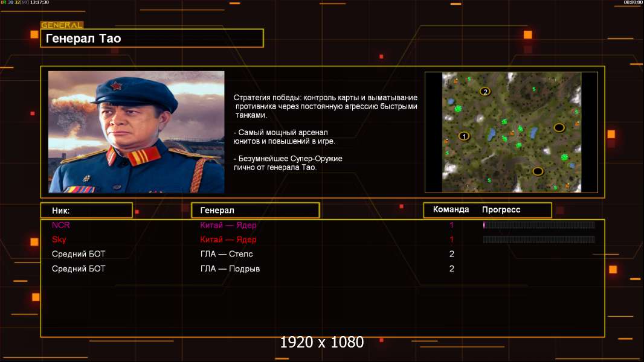The height and width of the screenshot is (362, 644).
Task: Select start position marker 1 on map
Action: point(464,136)
